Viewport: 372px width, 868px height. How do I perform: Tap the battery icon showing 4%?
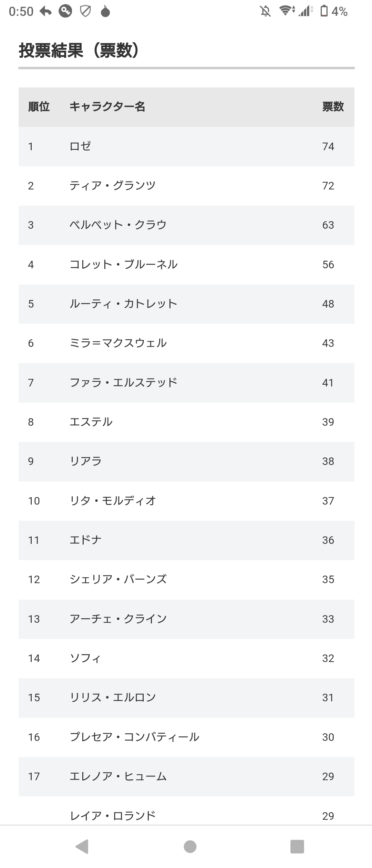[x=324, y=11]
